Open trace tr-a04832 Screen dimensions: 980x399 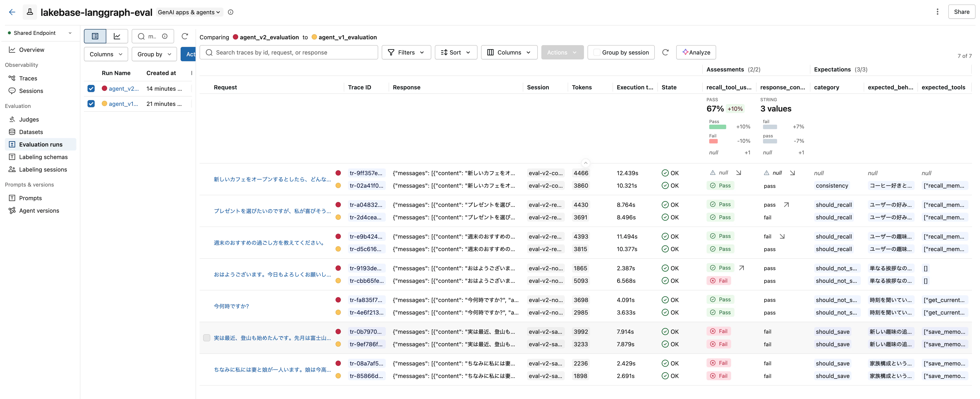point(366,205)
